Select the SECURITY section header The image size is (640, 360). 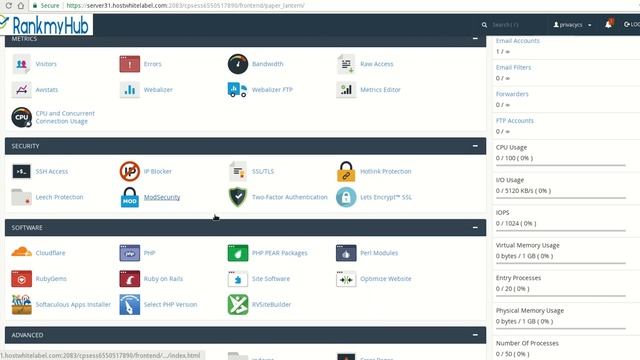pos(245,146)
